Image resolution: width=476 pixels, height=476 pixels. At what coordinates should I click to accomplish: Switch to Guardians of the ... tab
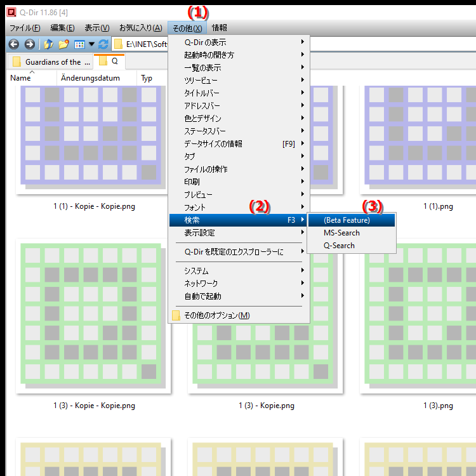coord(50,62)
